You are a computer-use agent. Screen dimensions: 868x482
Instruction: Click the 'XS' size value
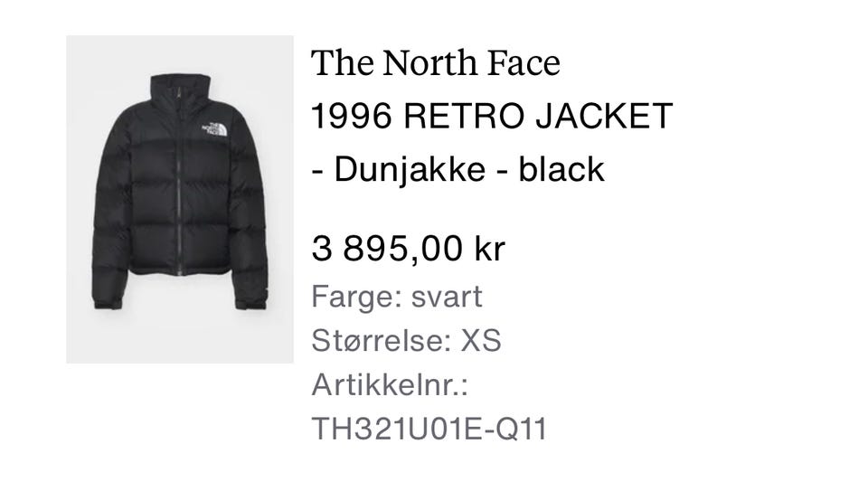(481, 340)
